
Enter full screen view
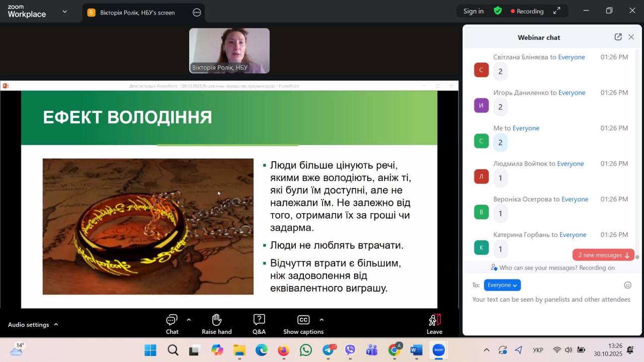[557, 11]
